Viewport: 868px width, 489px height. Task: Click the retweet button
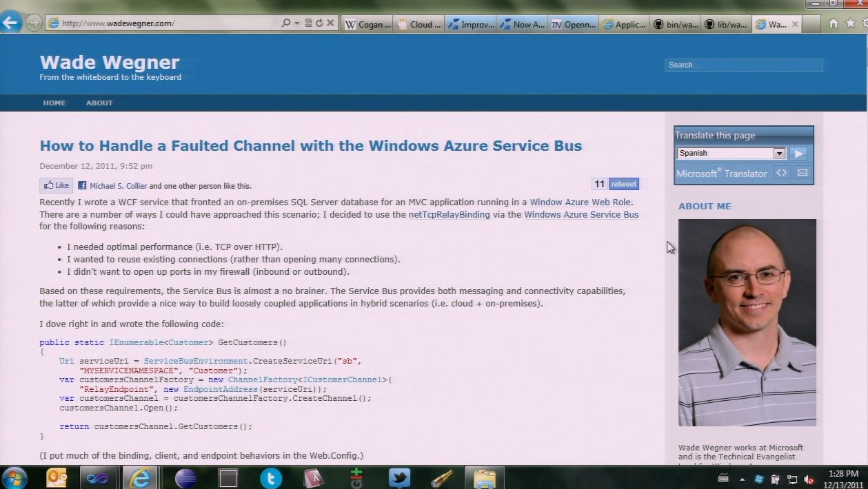(x=623, y=184)
